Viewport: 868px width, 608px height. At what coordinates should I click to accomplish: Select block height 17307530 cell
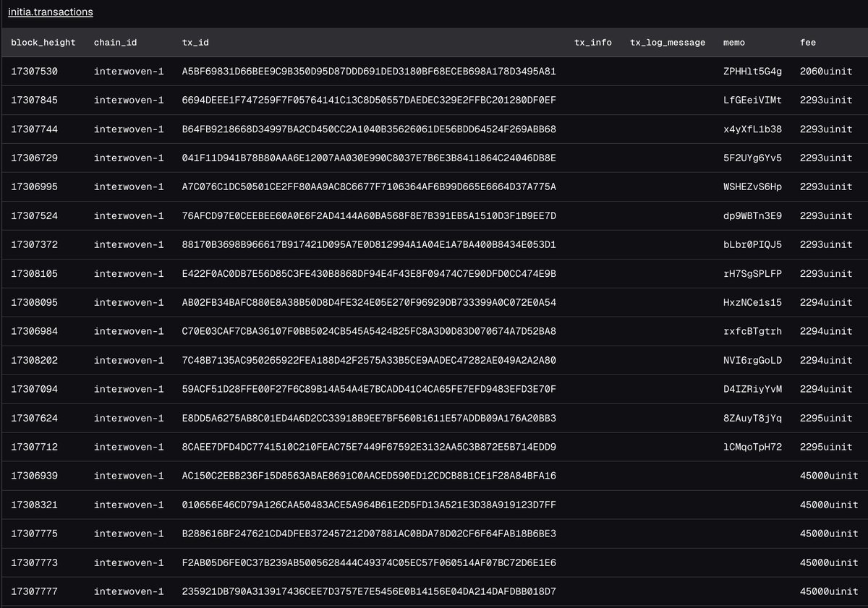point(34,72)
